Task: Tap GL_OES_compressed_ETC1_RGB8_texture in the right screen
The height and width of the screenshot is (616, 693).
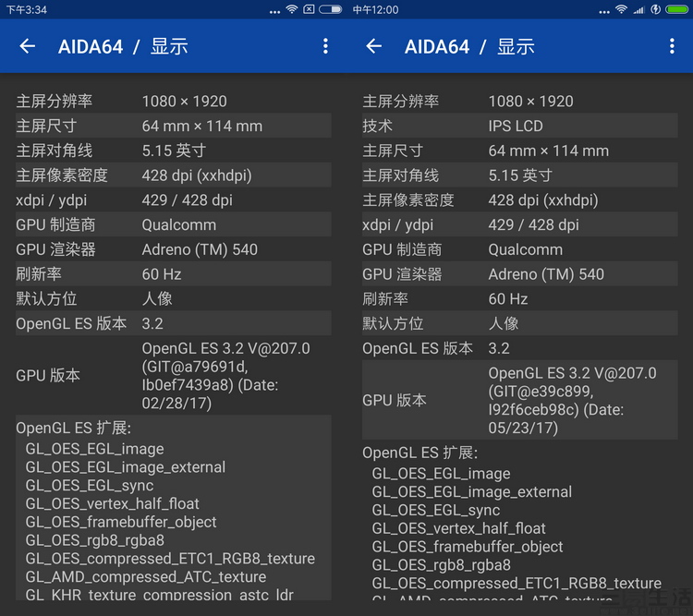Action: 517,584
